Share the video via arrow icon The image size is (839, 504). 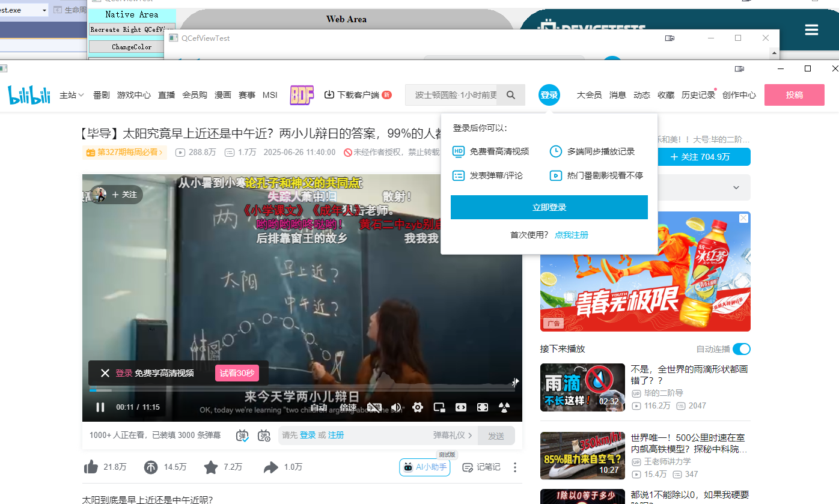point(270,467)
